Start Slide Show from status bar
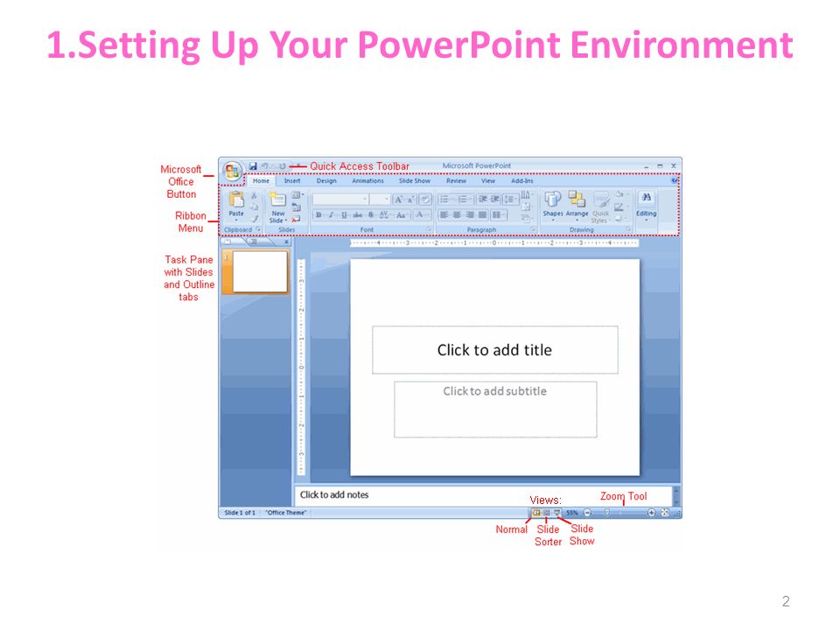Screen dimensions: 840x630 pos(557,513)
